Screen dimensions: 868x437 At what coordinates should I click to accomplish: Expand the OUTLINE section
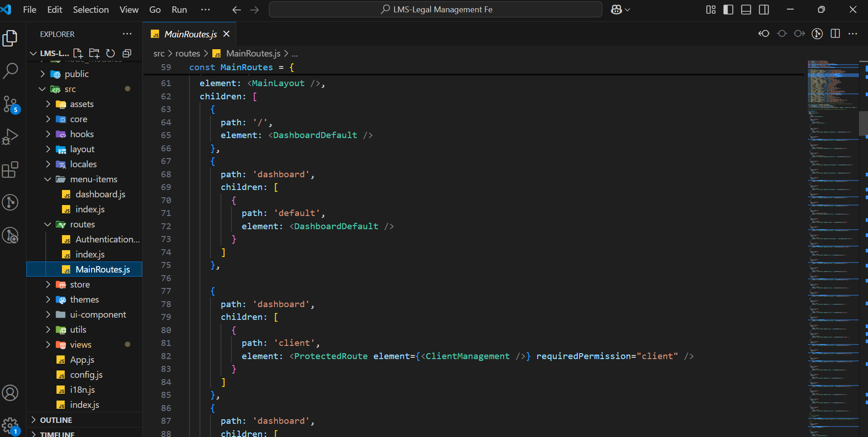(x=56, y=420)
